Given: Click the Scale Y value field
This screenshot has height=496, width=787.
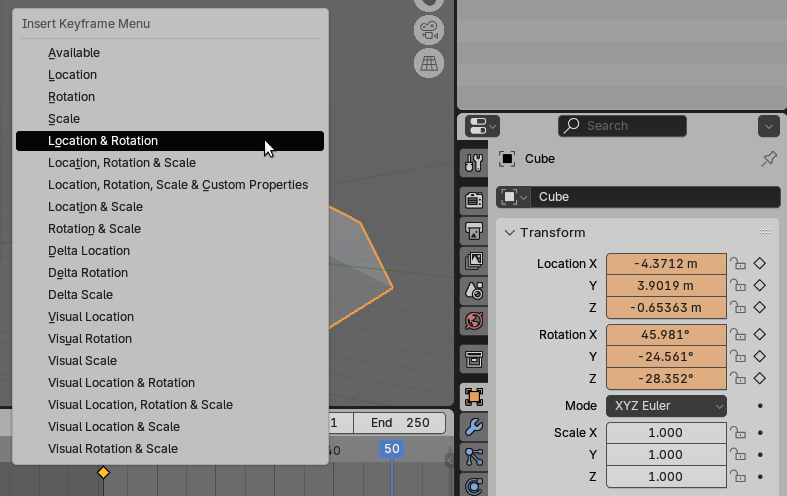Looking at the screenshot, I should (666, 455).
